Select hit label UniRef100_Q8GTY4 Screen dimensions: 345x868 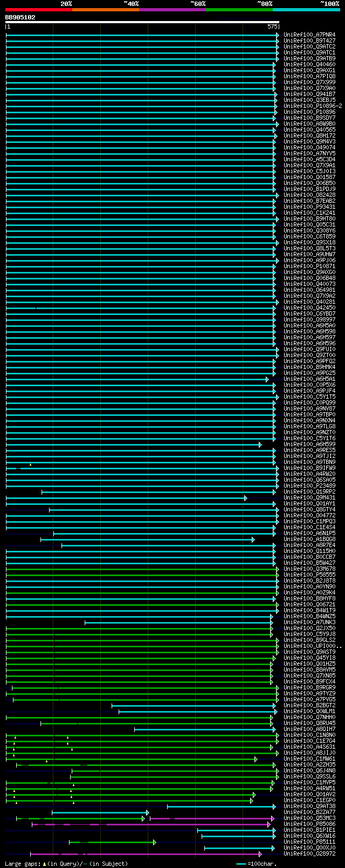(x=309, y=510)
